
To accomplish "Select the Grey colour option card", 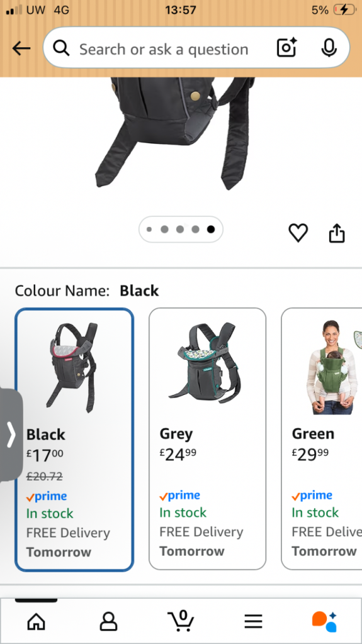I will 207,438.
